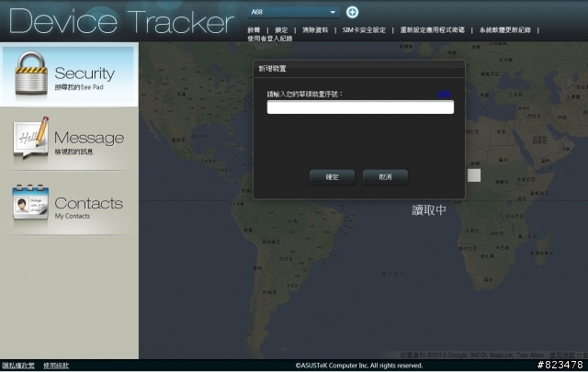Cancel the dialog with 取消 button
The width and height of the screenshot is (588, 372).
click(385, 177)
